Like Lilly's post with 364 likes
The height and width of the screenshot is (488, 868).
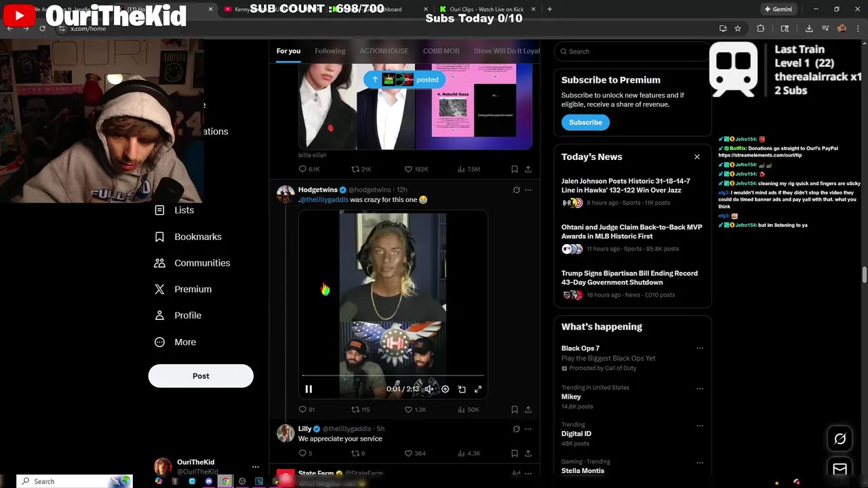coord(415,453)
